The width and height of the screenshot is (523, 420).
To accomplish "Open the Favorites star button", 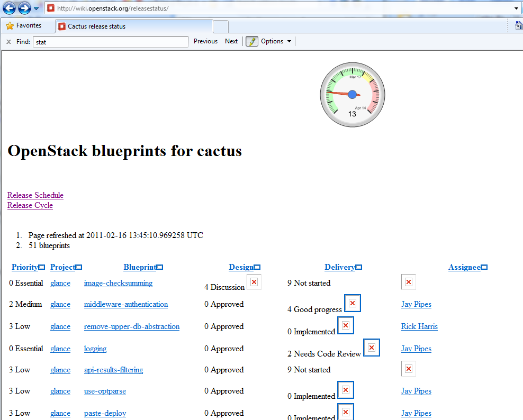I will coord(24,25).
